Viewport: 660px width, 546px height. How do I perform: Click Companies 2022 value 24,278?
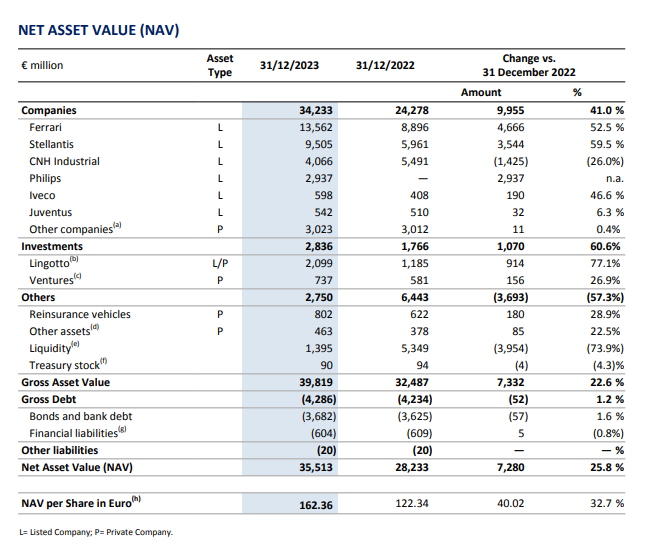[412, 110]
